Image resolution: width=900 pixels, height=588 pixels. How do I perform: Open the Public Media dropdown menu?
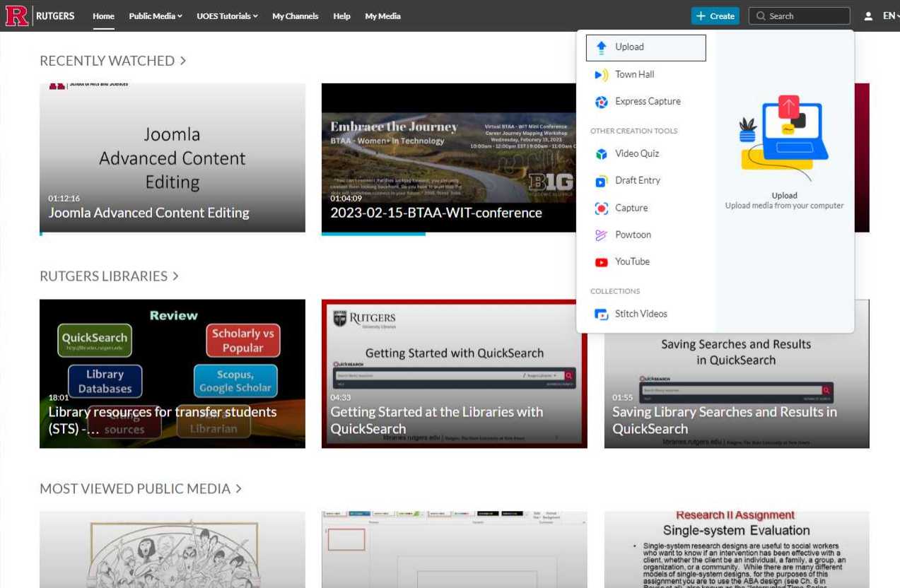[156, 16]
